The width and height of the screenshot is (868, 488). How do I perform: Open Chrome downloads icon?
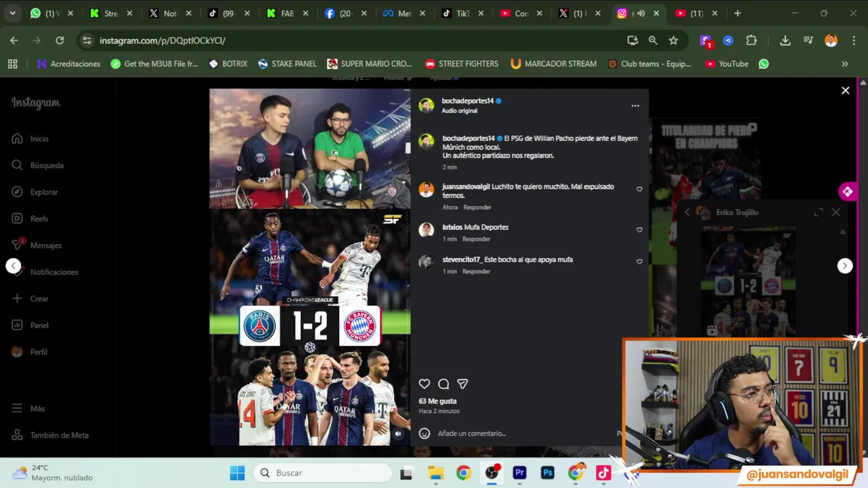pyautogui.click(x=785, y=41)
